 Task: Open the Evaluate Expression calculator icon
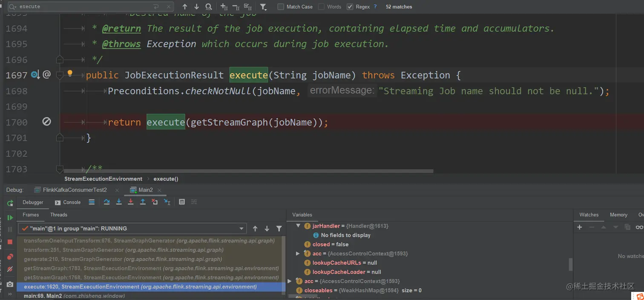coord(182,202)
